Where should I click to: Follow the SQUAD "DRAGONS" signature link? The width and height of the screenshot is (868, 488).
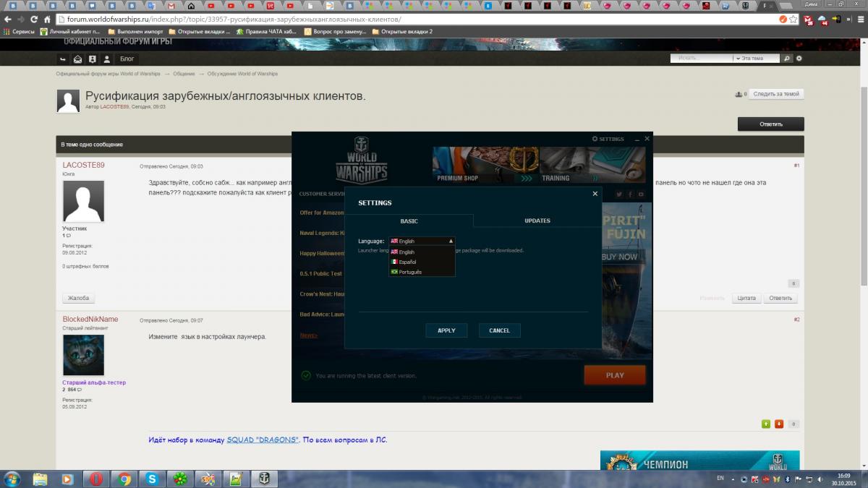(262, 440)
